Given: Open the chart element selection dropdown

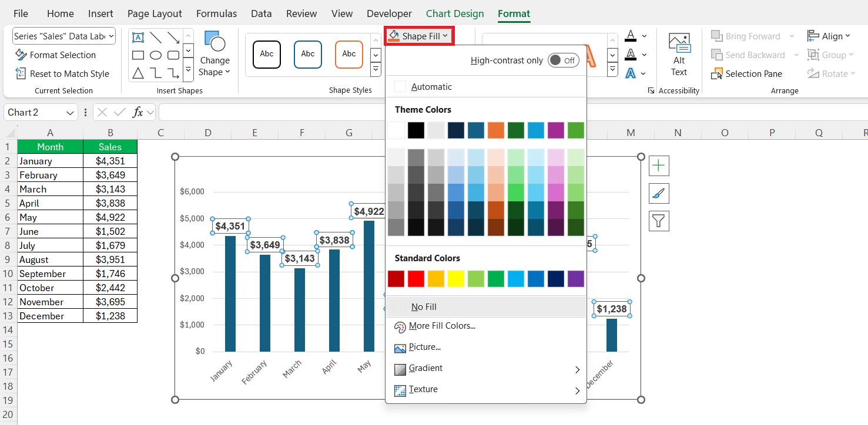Looking at the screenshot, I should (x=112, y=36).
